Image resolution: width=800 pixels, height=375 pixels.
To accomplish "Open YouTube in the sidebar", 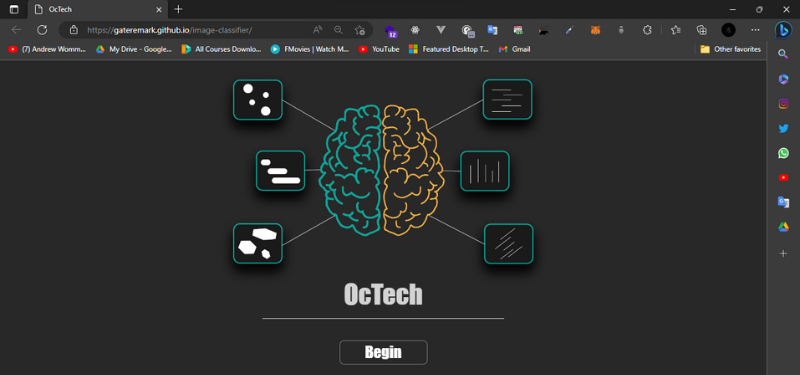I will pos(783,178).
